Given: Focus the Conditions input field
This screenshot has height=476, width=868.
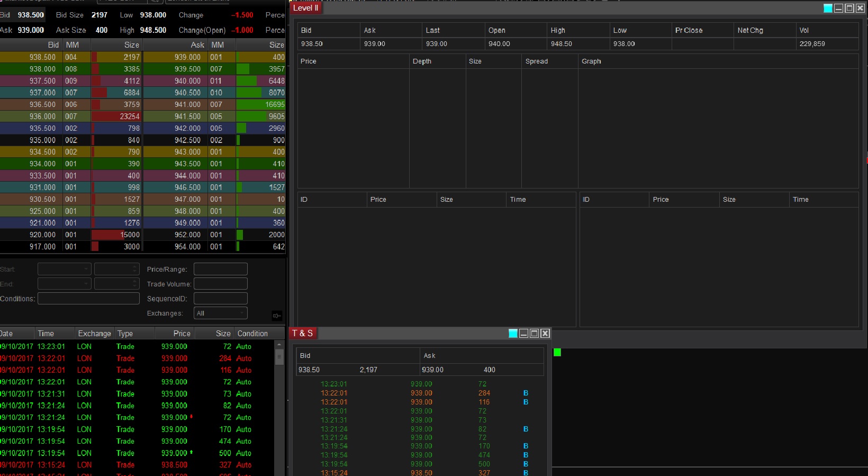Looking at the screenshot, I should point(88,299).
